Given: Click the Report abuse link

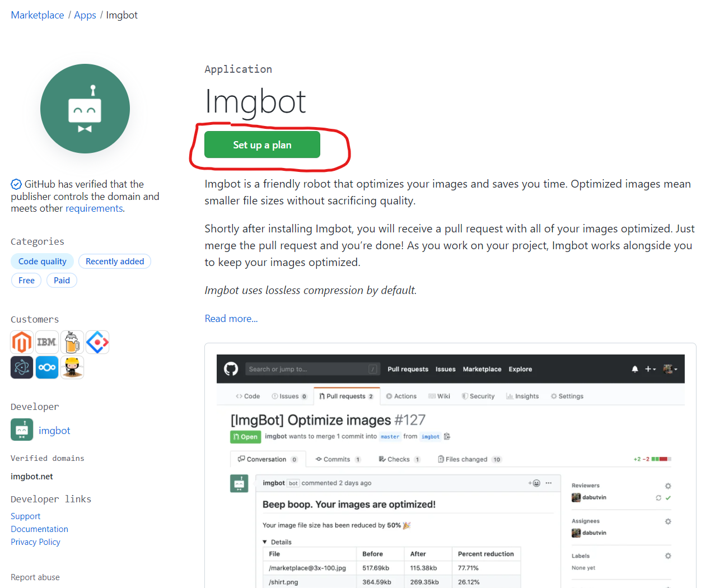Looking at the screenshot, I should point(35,577).
